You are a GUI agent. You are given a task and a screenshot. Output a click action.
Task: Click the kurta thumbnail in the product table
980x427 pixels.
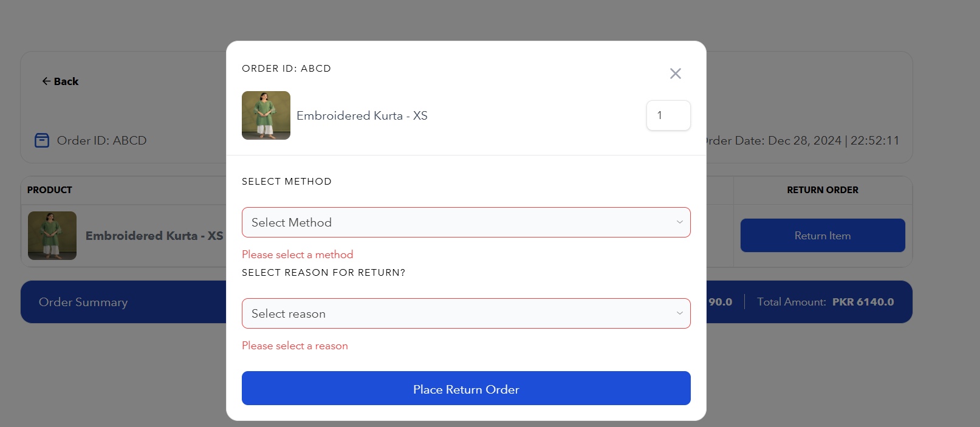point(52,236)
